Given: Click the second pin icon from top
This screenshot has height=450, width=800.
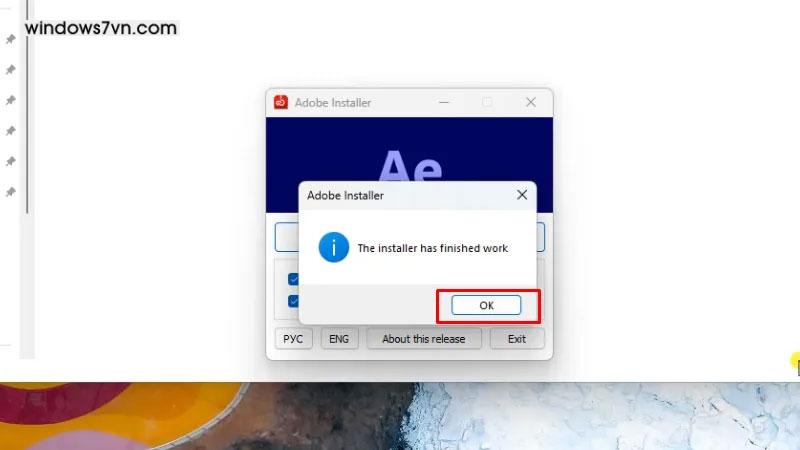Looking at the screenshot, I should pos(10,70).
